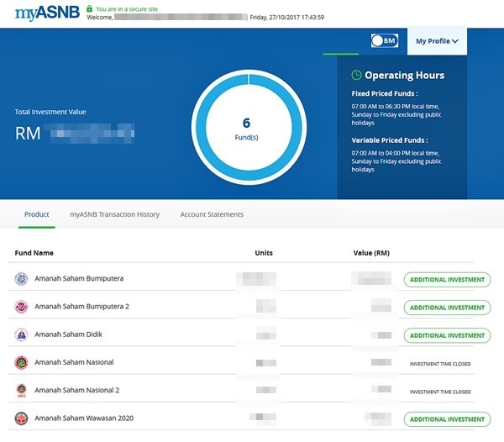Click the Amanah Saham Nasional fund name
Image resolution: width=504 pixels, height=442 pixels.
pos(74,362)
